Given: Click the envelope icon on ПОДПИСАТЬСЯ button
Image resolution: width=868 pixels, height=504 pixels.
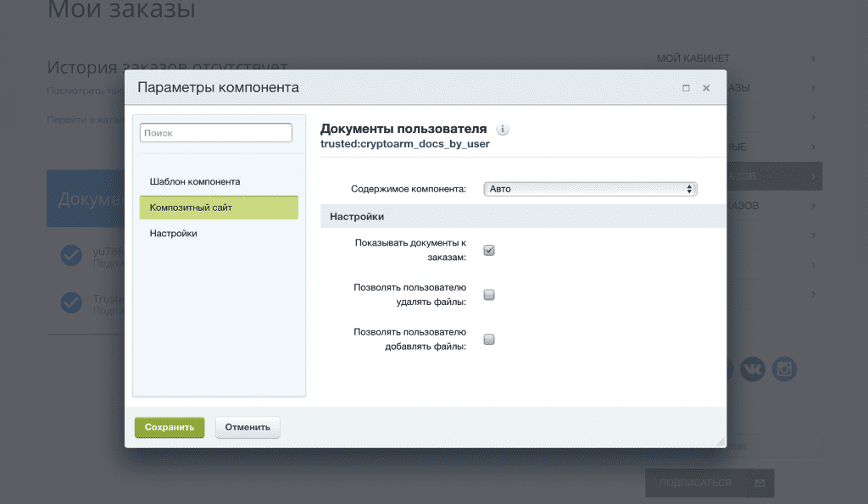Looking at the screenshot, I should (759, 483).
